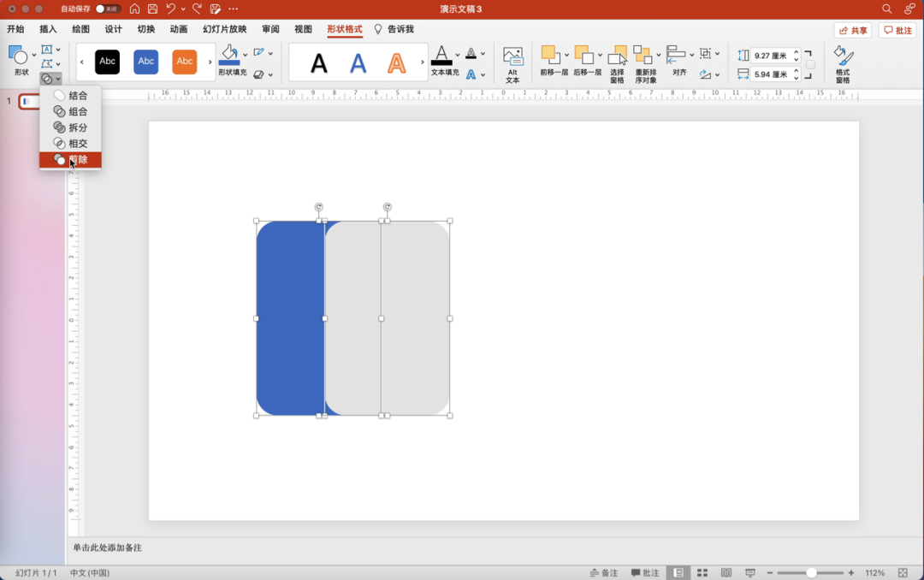Click the rotate objects icon
924x580 pixels.
tap(705, 74)
